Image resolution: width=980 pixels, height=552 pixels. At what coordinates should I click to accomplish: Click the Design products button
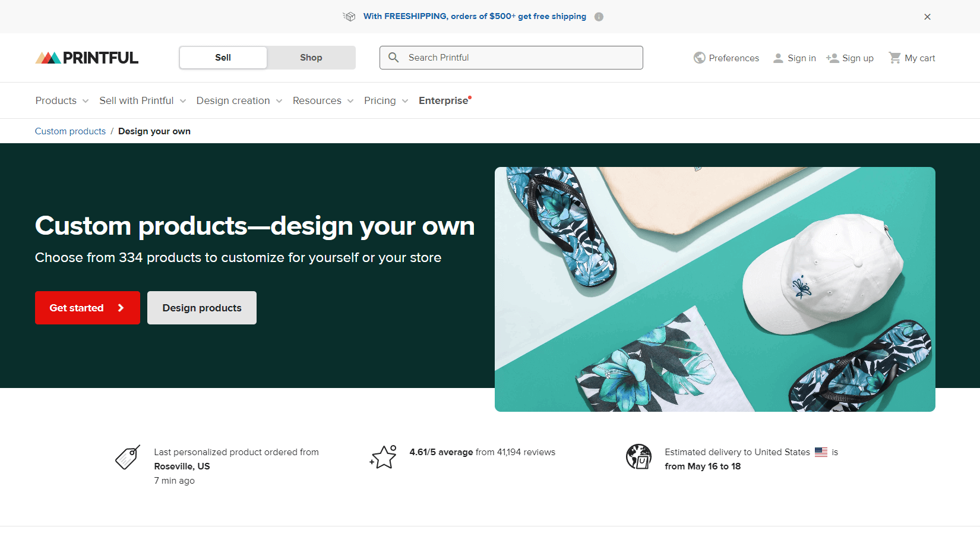point(202,308)
